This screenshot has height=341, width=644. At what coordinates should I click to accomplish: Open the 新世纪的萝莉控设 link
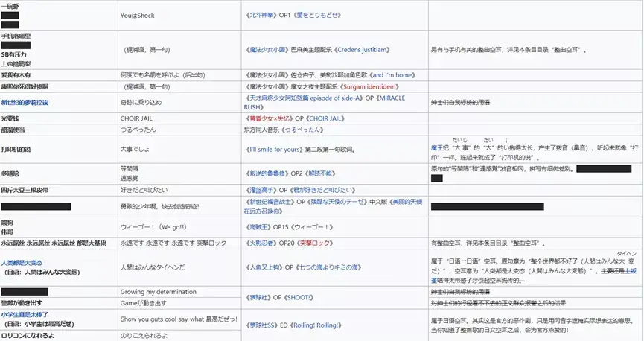tap(25, 102)
